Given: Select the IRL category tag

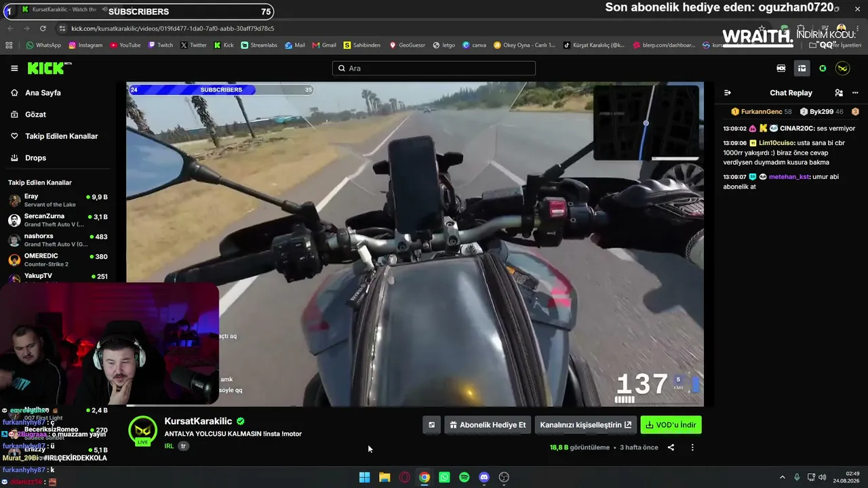Looking at the screenshot, I should click(169, 446).
